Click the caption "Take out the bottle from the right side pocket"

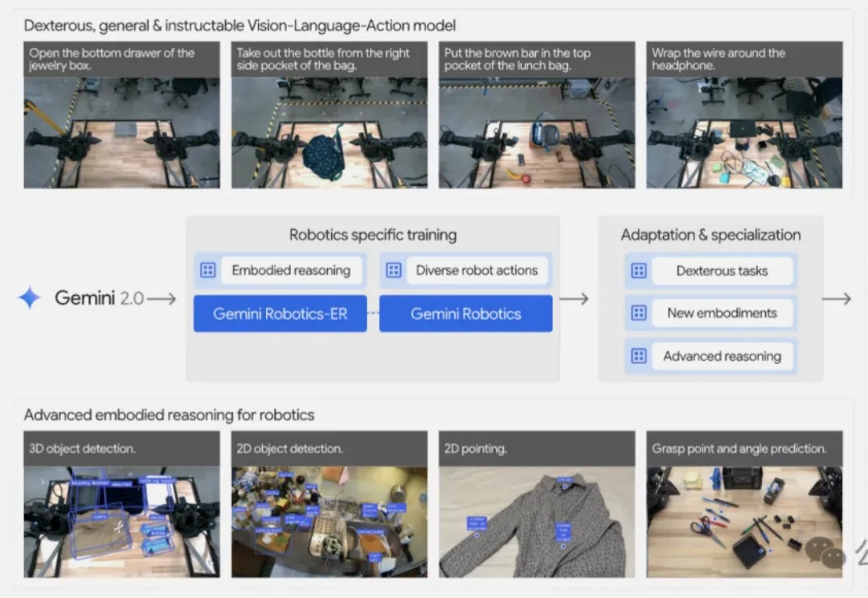pos(323,59)
